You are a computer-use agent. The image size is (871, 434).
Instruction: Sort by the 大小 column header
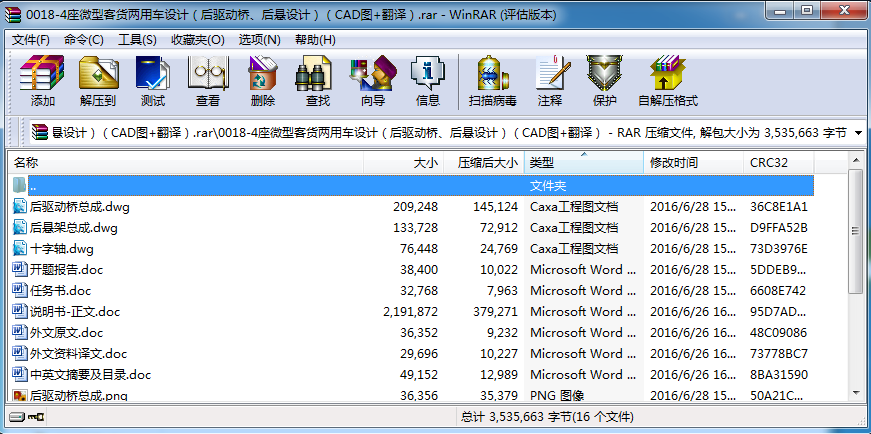[404, 163]
